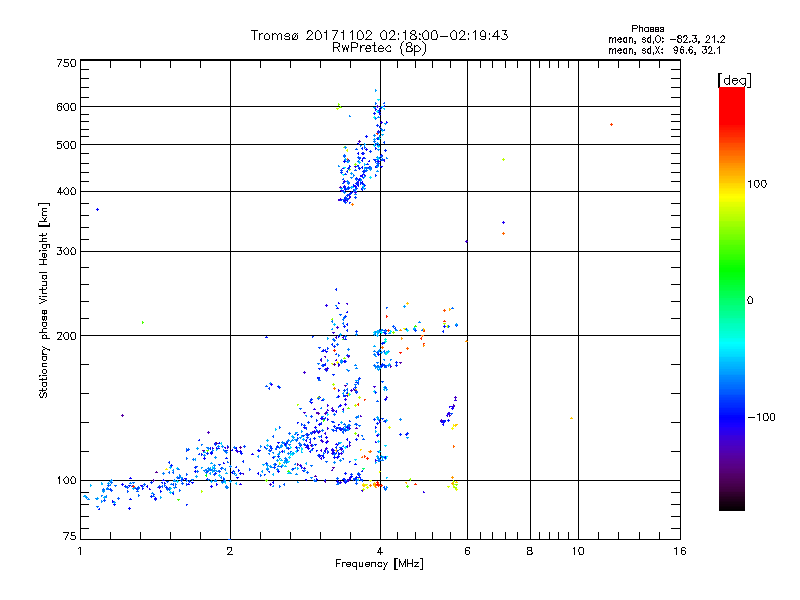
Task: Click the plot title 'Tromsø 20171102 02:18:00-02:19:43'
Action: [379, 35]
